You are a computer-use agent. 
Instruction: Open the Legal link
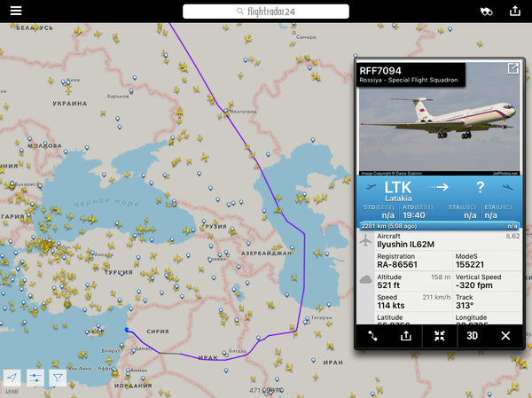pyautogui.click(x=12, y=391)
